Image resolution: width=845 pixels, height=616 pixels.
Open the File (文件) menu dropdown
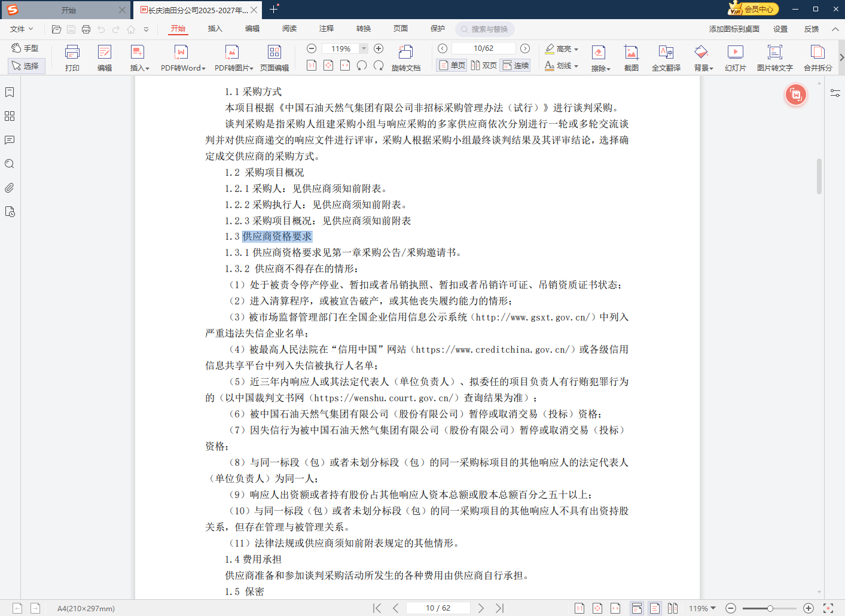(22, 29)
